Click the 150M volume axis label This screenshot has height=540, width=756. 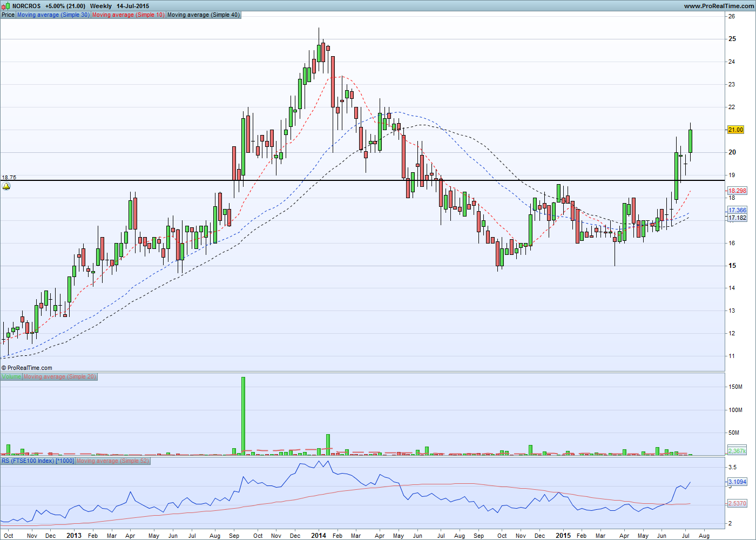point(735,387)
